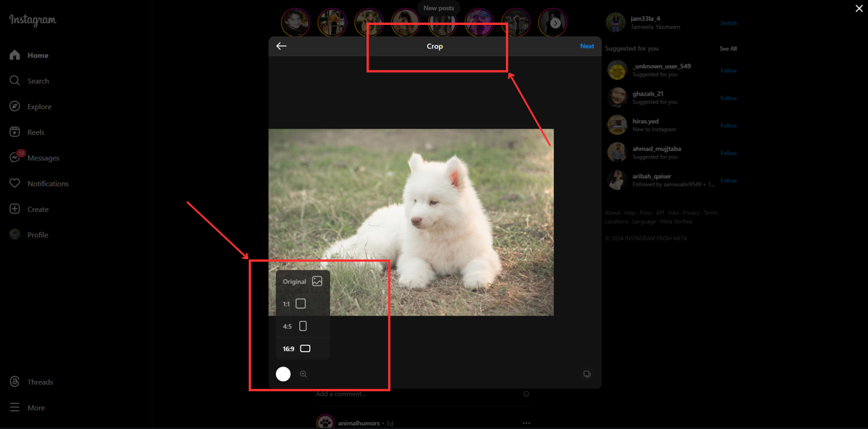The height and width of the screenshot is (429, 868).
Task: Click Next in the Crop dialog
Action: (x=587, y=46)
